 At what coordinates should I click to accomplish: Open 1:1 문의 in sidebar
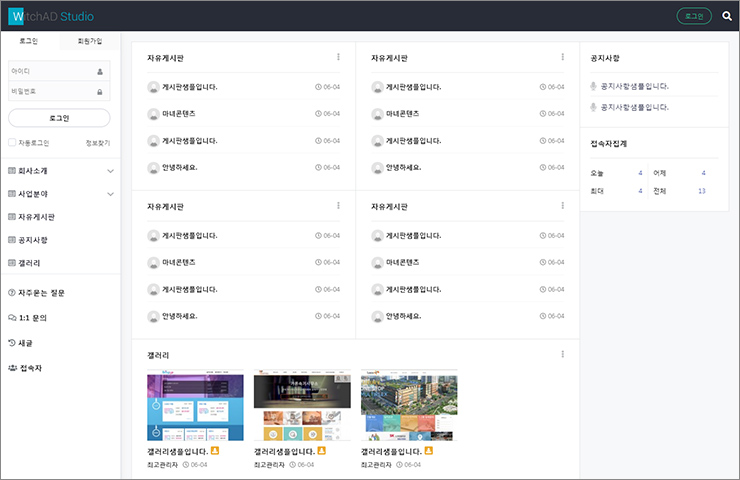click(x=33, y=318)
